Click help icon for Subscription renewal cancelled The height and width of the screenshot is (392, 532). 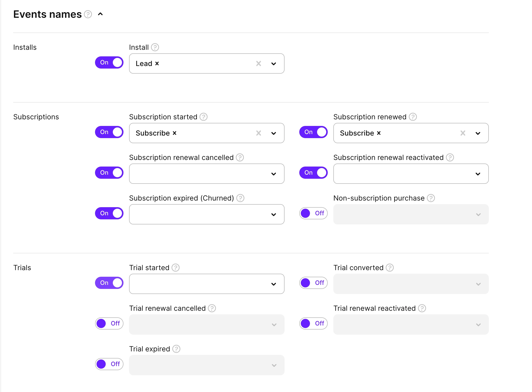coord(240,157)
